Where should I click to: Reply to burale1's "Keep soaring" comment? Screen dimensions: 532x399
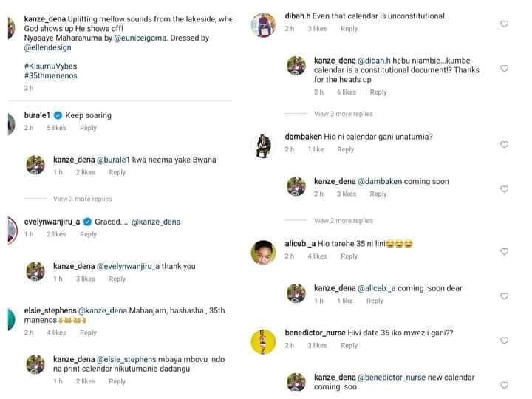88,128
